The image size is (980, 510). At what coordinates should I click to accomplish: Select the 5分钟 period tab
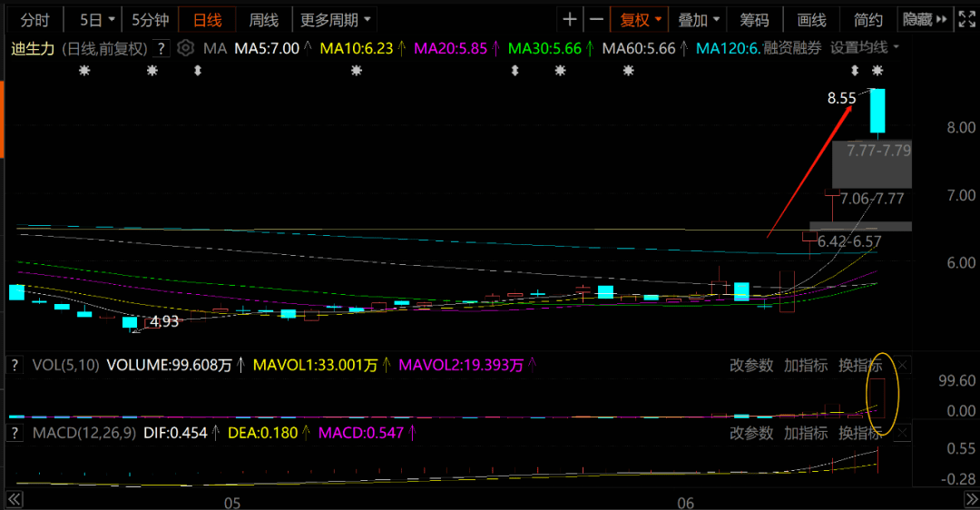tap(150, 20)
